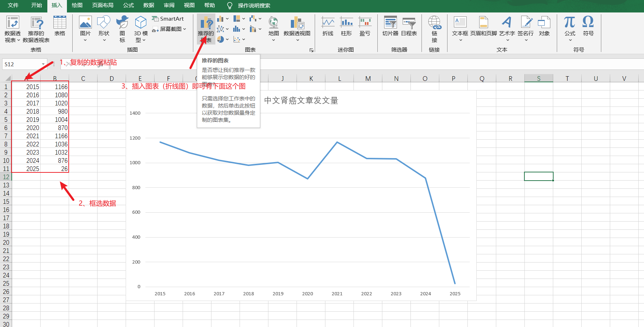Insert a hyperlink (链接)
The height and width of the screenshot is (327, 644).
coord(434,29)
